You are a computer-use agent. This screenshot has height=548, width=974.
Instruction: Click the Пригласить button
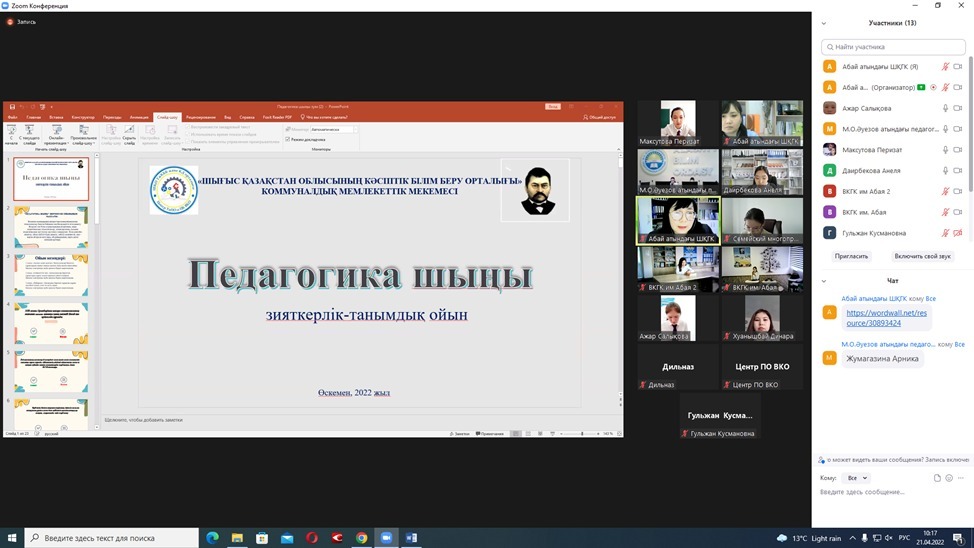(x=851, y=256)
